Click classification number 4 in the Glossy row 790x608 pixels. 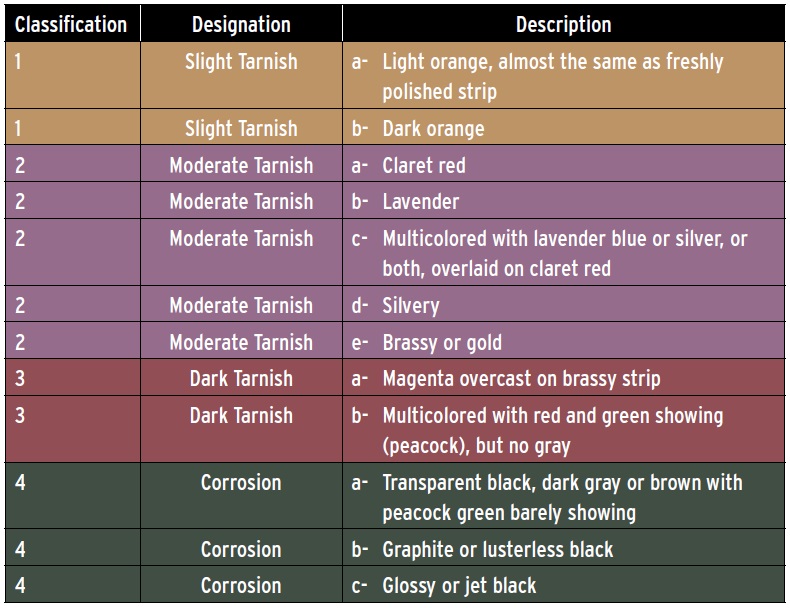20,585
